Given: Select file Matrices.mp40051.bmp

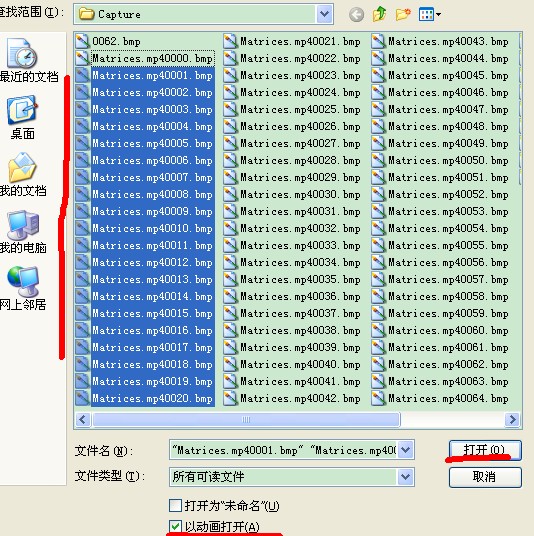Looking at the screenshot, I should pos(448,177).
